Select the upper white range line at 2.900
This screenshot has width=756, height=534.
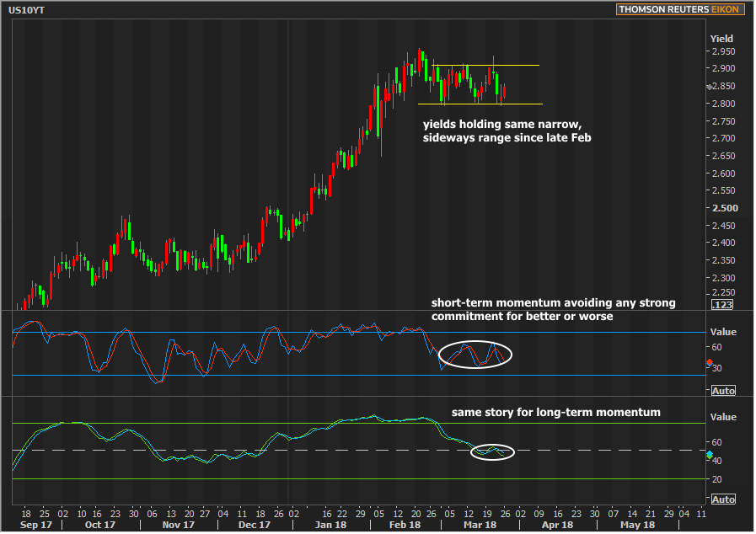[x=485, y=66]
